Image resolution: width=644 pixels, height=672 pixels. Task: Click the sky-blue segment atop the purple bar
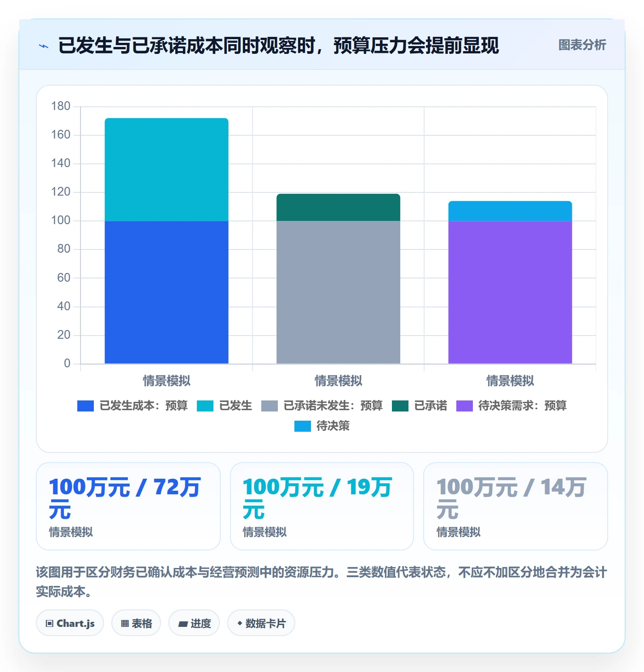[x=510, y=211]
